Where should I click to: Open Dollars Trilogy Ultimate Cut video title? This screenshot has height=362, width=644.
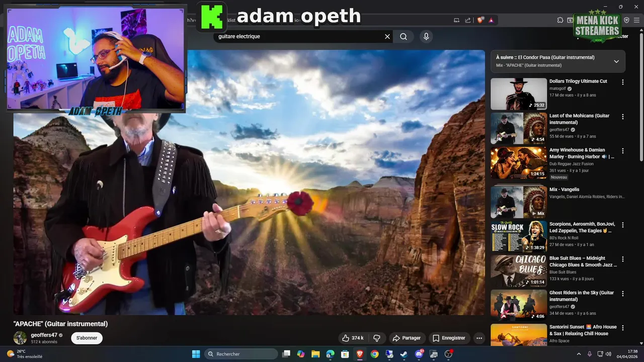pyautogui.click(x=578, y=81)
